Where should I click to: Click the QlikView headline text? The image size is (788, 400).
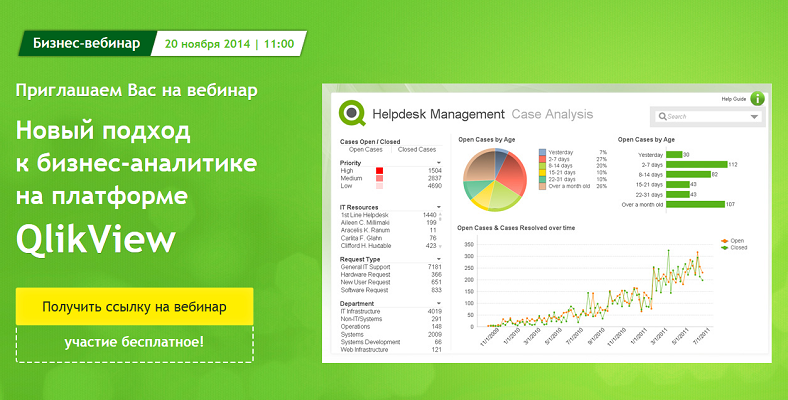[x=95, y=239]
